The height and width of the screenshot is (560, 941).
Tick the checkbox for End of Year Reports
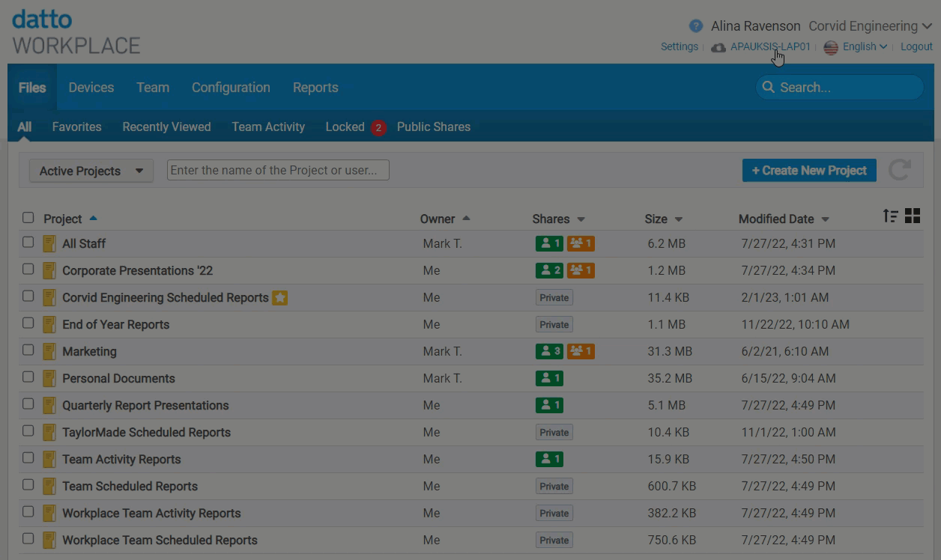pyautogui.click(x=28, y=323)
